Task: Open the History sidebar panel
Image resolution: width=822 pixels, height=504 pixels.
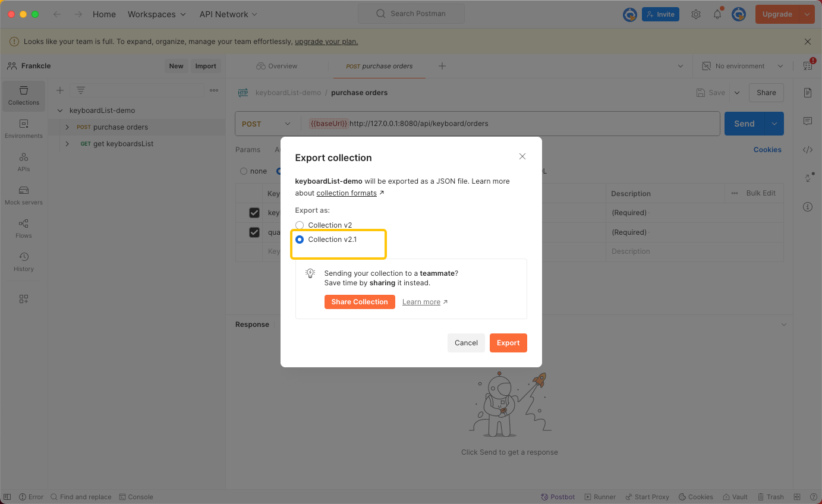Action: (24, 262)
